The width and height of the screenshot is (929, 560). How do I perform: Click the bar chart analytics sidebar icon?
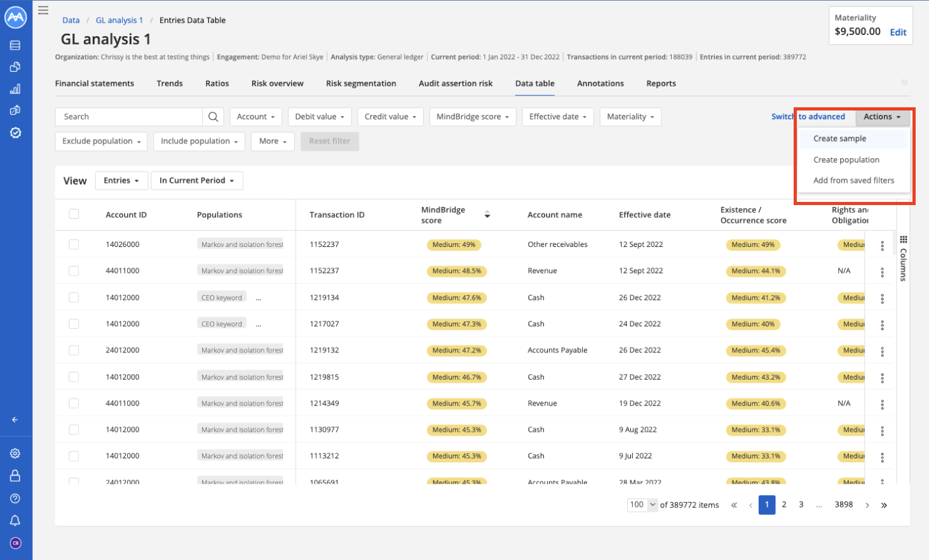15,88
